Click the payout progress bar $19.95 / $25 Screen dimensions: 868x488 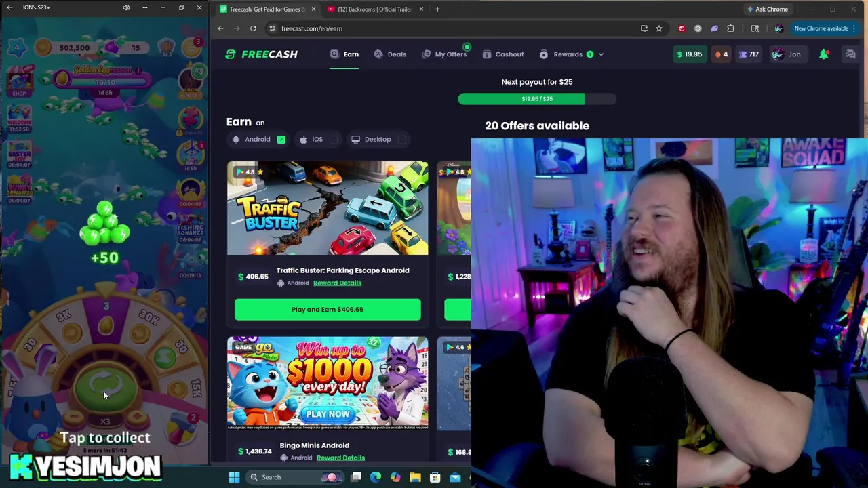point(537,99)
